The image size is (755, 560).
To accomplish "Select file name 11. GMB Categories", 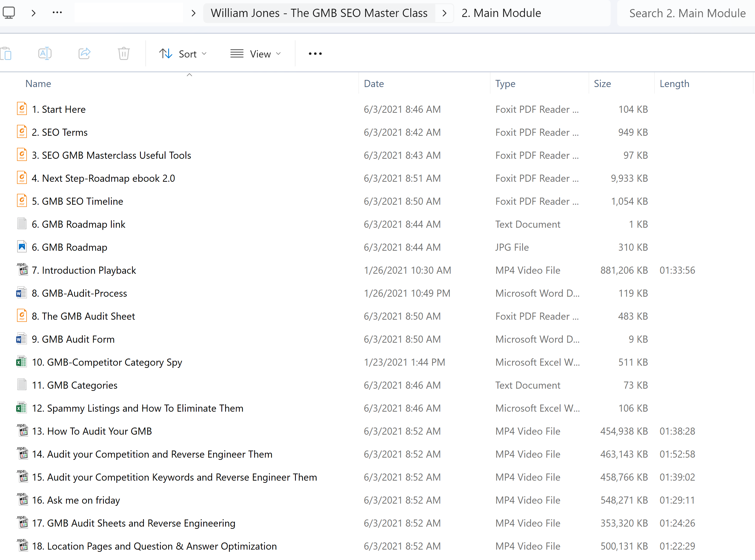I will coord(75,385).
